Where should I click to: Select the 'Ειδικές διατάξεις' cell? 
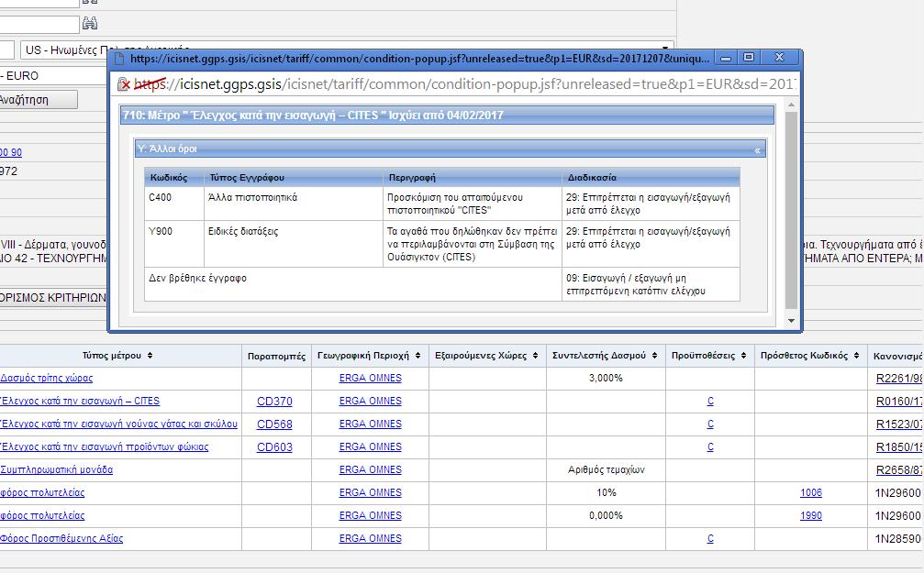click(294, 245)
